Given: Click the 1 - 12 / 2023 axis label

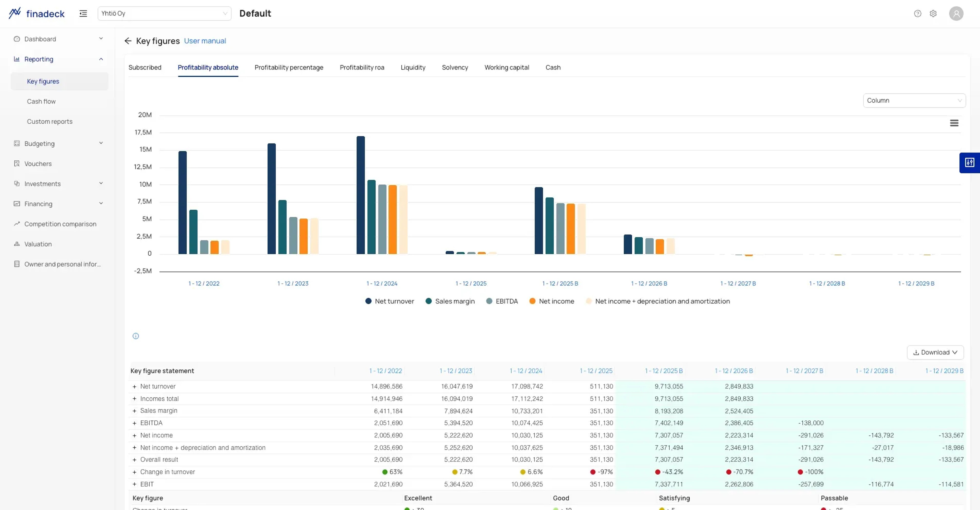Looking at the screenshot, I should point(292,283).
